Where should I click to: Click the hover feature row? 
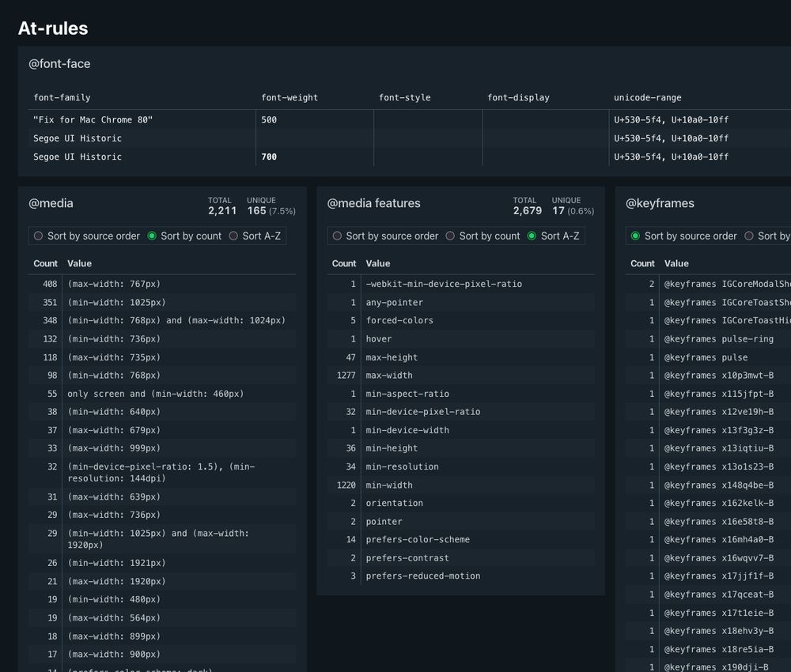460,339
